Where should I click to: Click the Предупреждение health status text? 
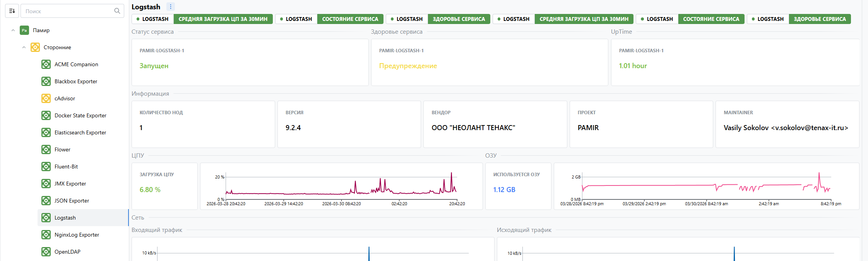click(x=408, y=66)
